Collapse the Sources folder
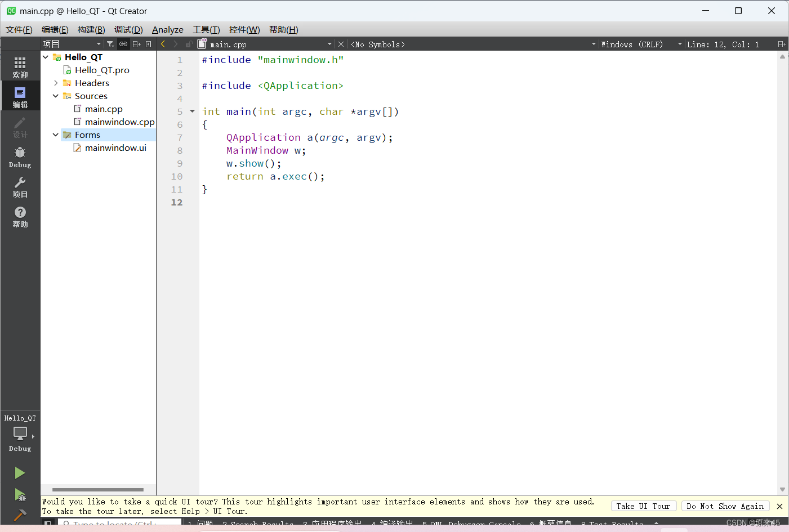 click(x=56, y=96)
